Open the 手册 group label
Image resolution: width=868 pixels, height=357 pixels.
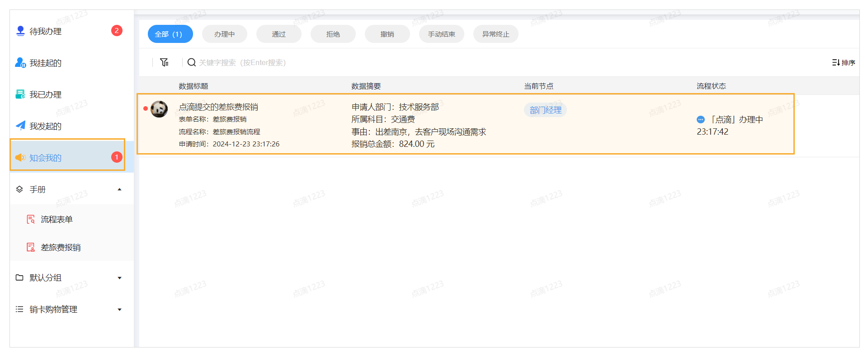point(38,189)
